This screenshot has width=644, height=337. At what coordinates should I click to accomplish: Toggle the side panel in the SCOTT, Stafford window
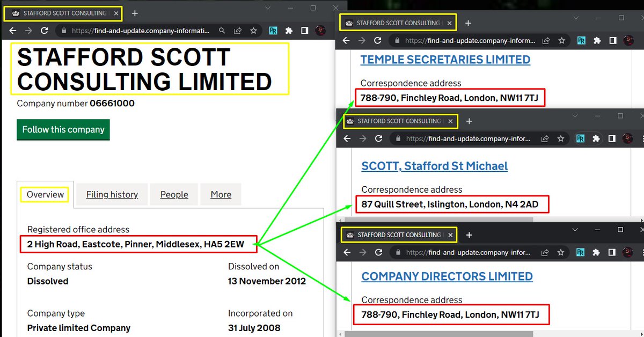[611, 138]
